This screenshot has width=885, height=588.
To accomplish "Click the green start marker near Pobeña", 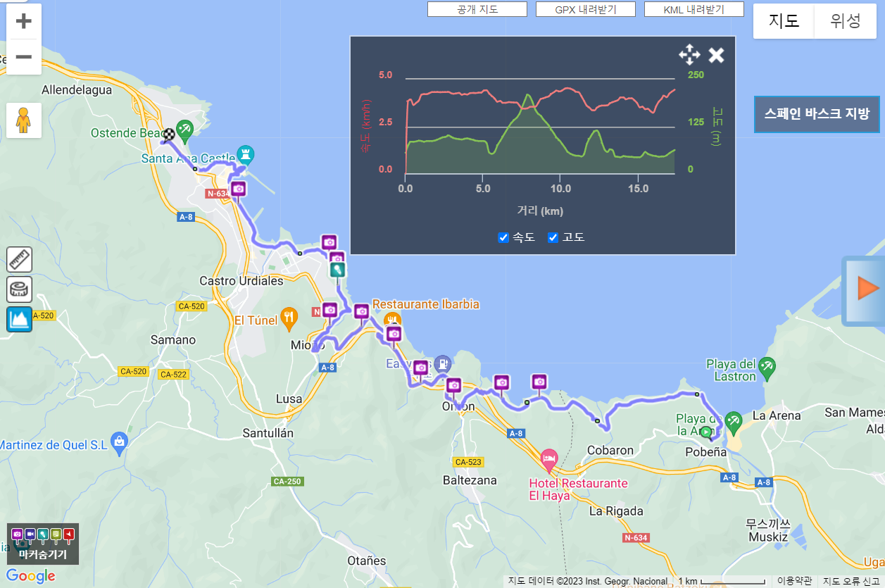I will 706,431.
